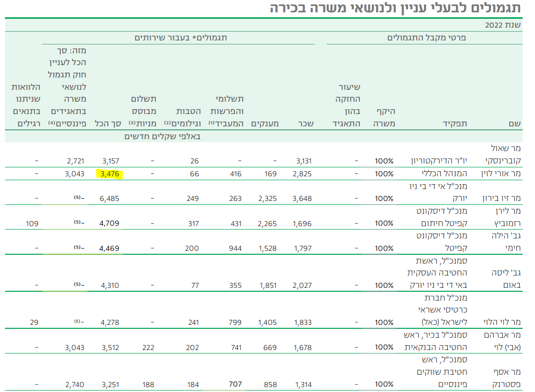Click bonus value 1,851
This screenshot has width=535, height=392.
coord(268,285)
